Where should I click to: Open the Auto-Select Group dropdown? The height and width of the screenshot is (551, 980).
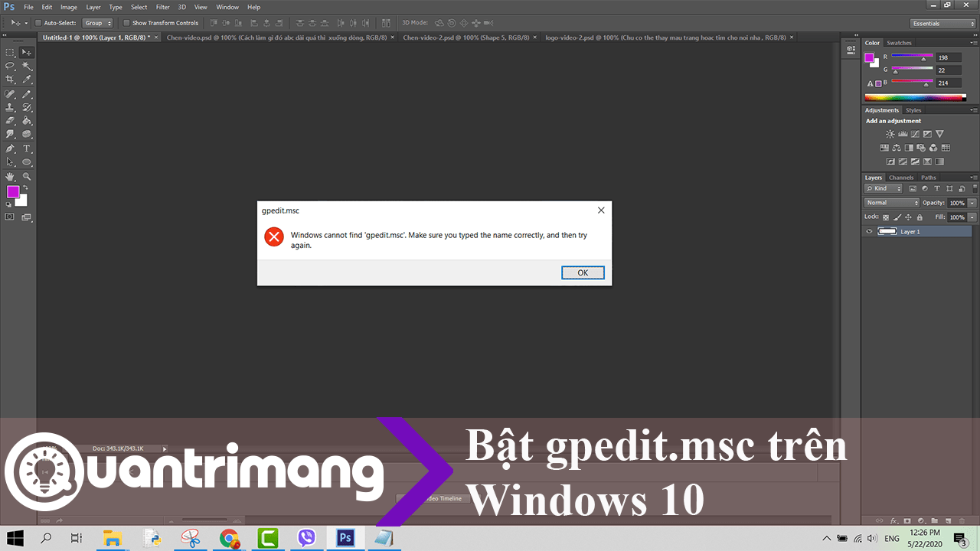tap(98, 23)
